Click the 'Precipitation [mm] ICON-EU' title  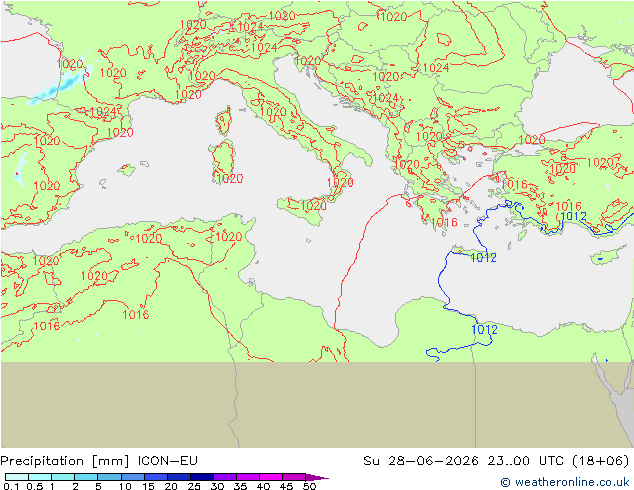[99, 461]
